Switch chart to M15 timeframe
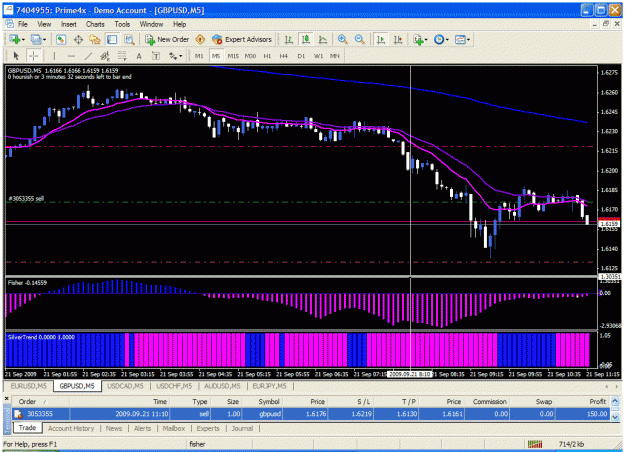The width and height of the screenshot is (625, 452). [233, 56]
